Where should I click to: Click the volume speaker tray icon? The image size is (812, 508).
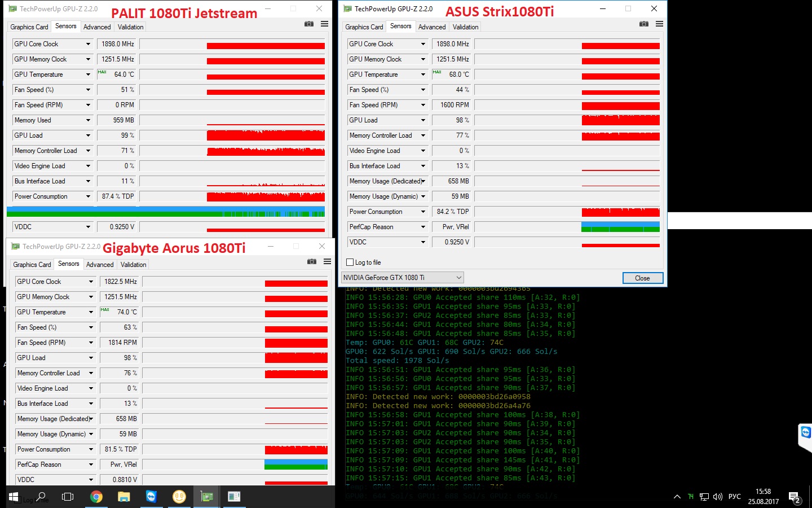point(718,497)
